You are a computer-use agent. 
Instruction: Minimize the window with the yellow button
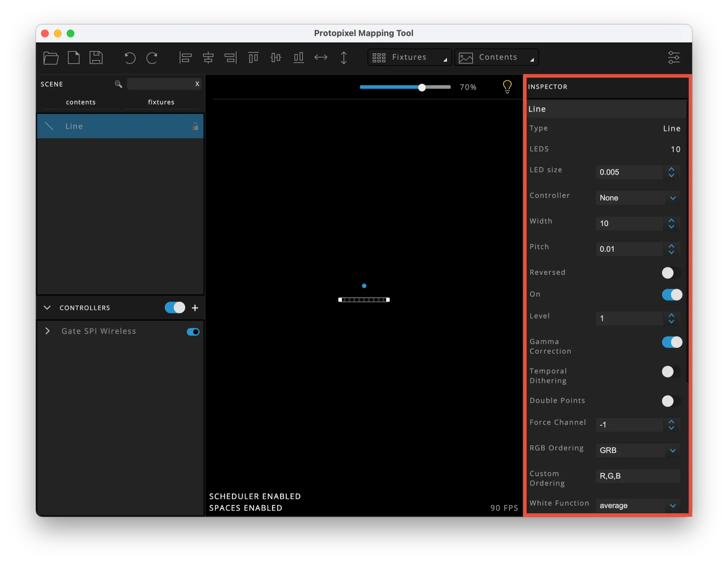pyautogui.click(x=58, y=33)
